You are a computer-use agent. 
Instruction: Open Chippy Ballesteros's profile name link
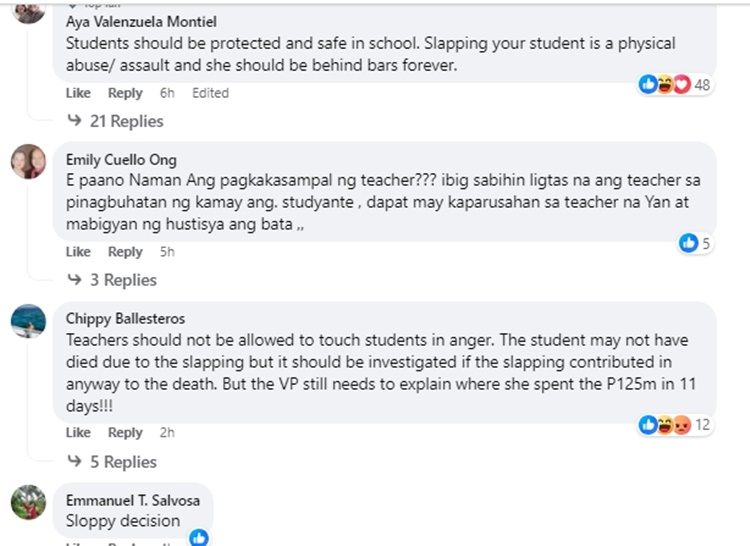pos(125,318)
